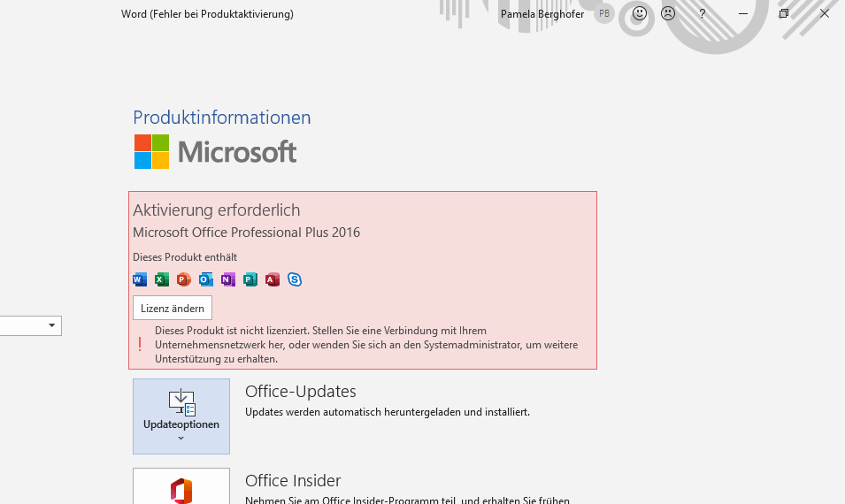845x504 pixels.
Task: Open Help via question mark
Action: pyautogui.click(x=703, y=14)
